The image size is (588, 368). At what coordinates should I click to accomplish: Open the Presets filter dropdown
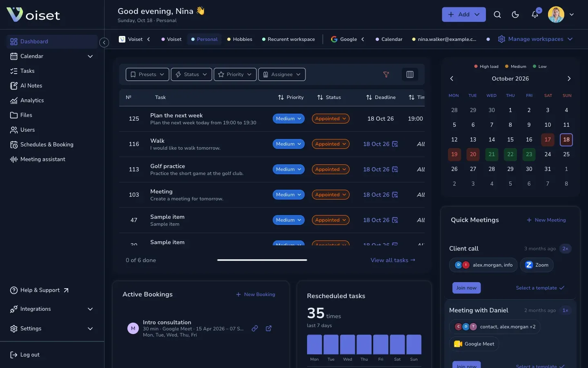click(147, 74)
